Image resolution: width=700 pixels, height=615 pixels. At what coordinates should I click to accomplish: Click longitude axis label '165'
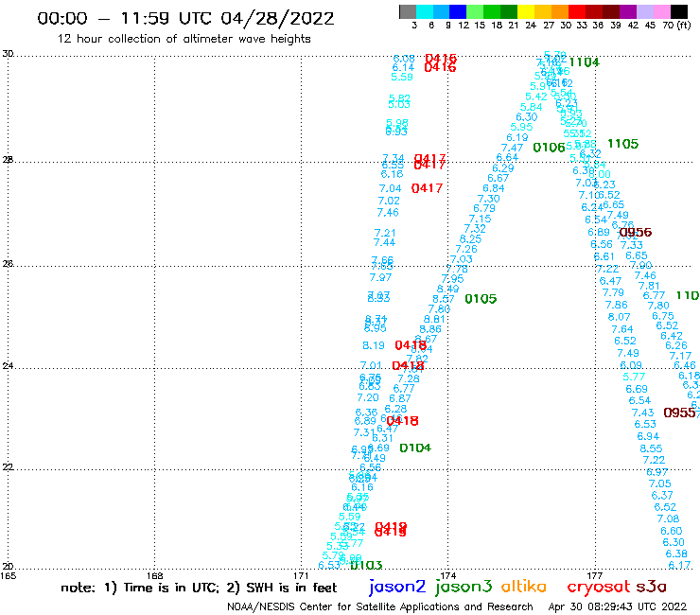(x=8, y=576)
